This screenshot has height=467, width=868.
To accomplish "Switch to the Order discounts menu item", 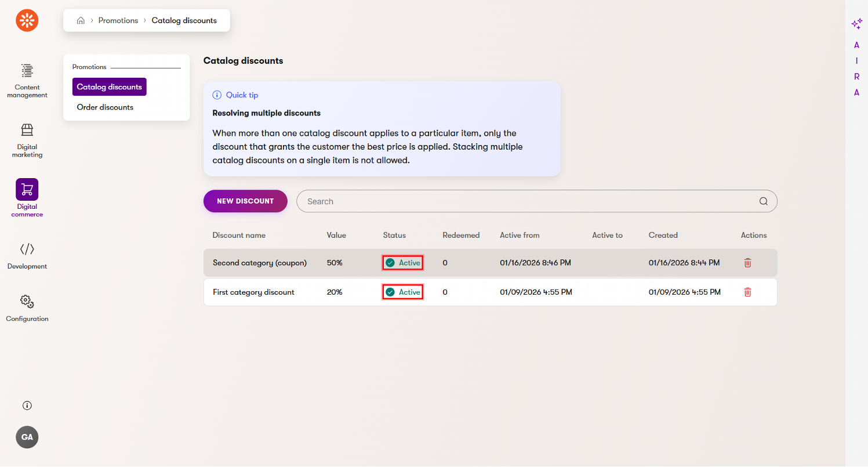I will [105, 107].
